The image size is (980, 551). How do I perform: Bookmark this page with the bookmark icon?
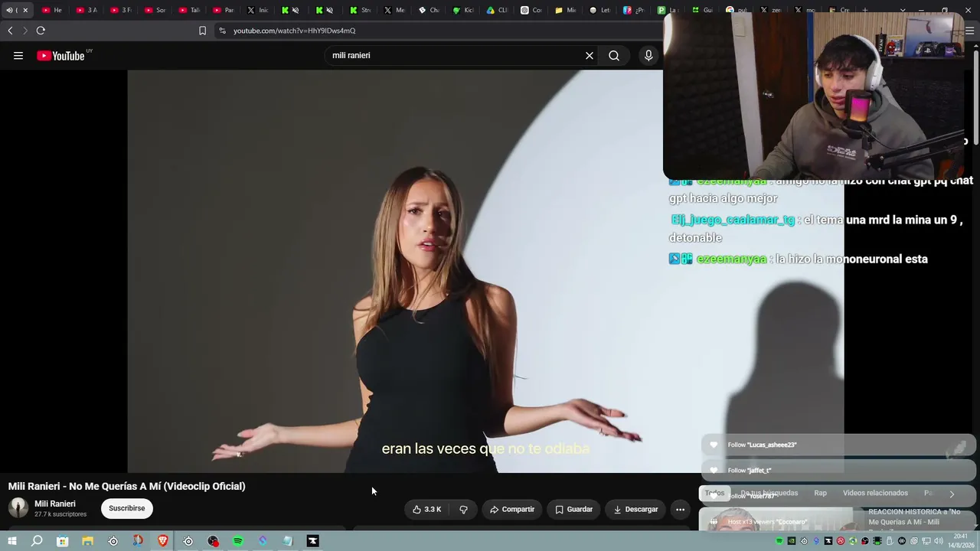tap(202, 31)
